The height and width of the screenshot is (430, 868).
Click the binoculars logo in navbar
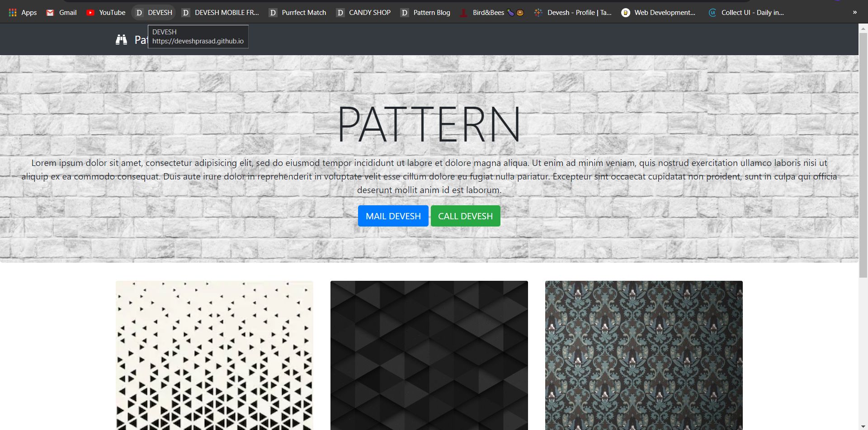coord(121,40)
